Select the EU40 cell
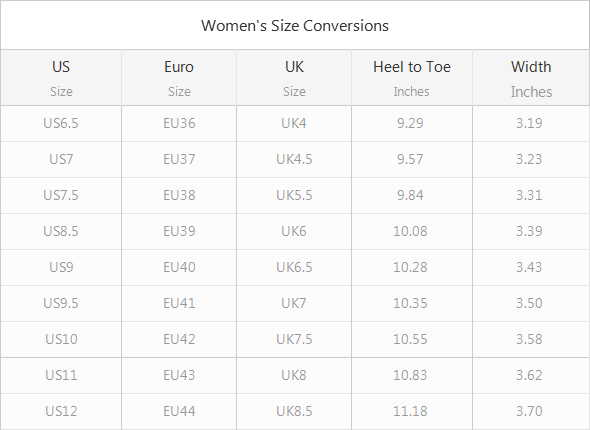The width and height of the screenshot is (590, 430). point(179,267)
